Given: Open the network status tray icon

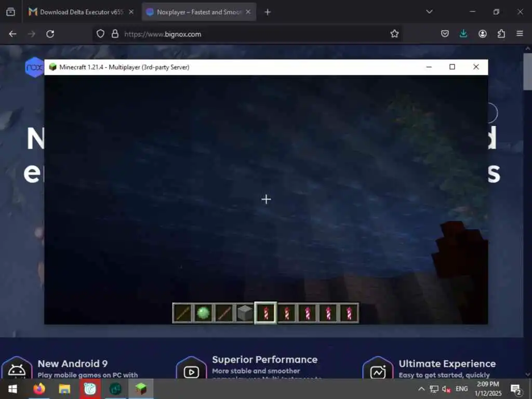Looking at the screenshot, I should [434, 389].
